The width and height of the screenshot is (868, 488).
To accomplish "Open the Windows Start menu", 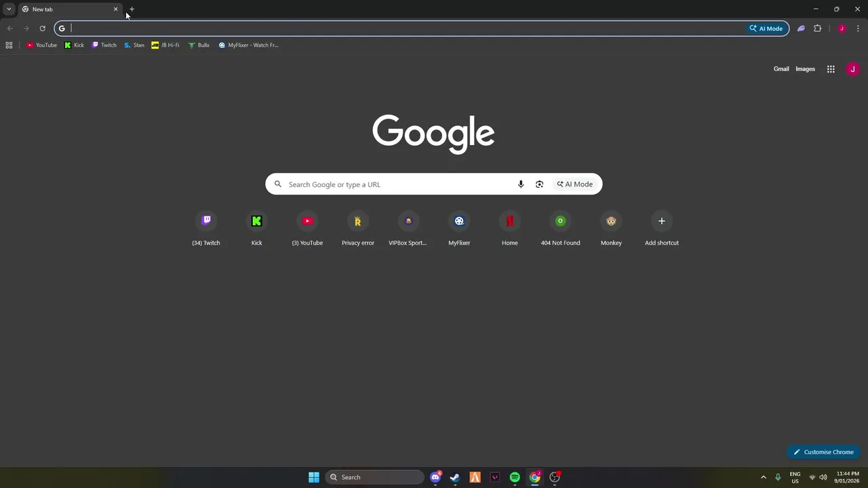I will pos(314,477).
